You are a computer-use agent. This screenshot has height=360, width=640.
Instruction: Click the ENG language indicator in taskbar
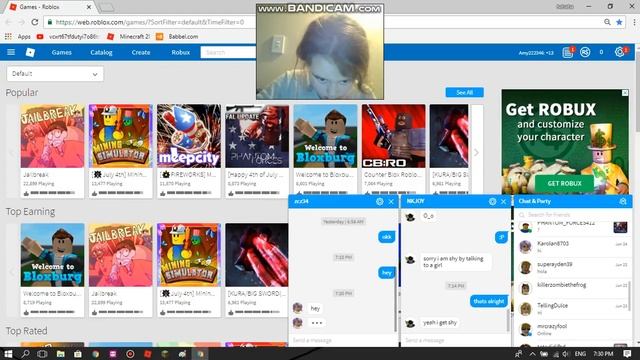[580, 354]
